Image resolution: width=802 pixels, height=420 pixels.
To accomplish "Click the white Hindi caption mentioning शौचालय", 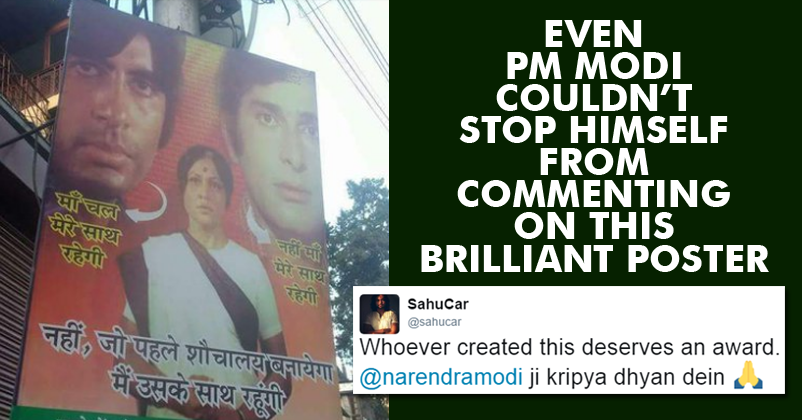I will pyautogui.click(x=187, y=371).
